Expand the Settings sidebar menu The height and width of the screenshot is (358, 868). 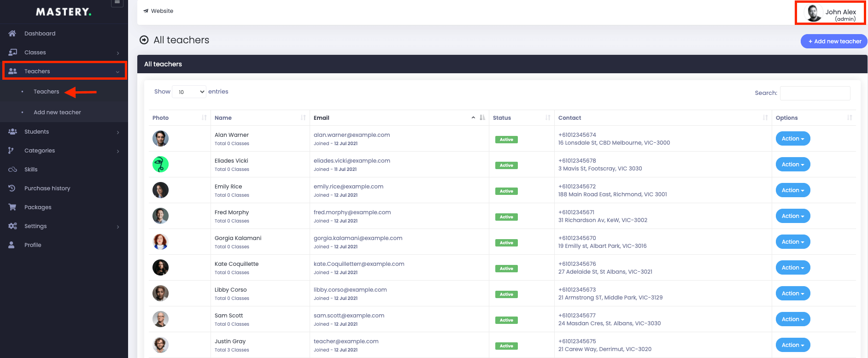tap(118, 227)
